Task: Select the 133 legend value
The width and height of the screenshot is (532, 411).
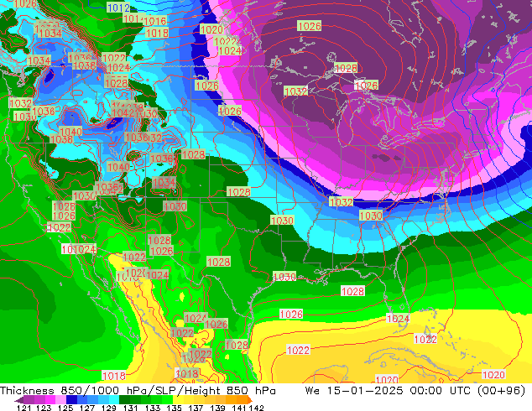Action: [153, 408]
